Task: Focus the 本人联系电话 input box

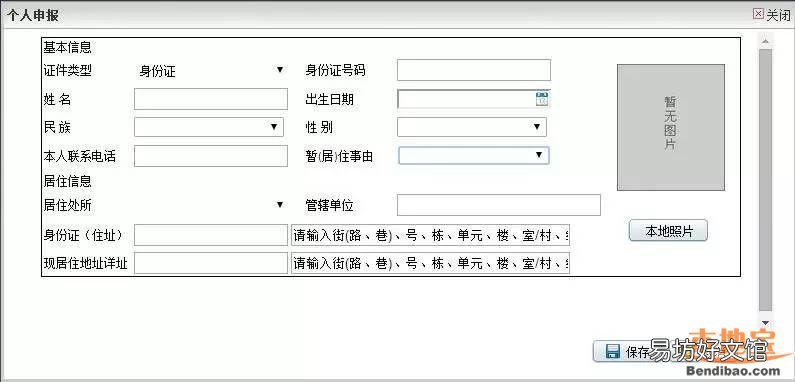Action: tap(211, 156)
